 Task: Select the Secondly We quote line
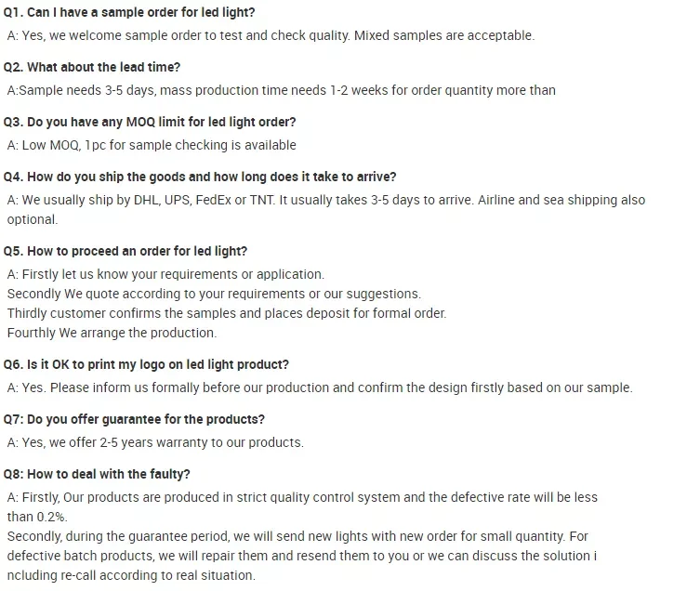pos(214,294)
